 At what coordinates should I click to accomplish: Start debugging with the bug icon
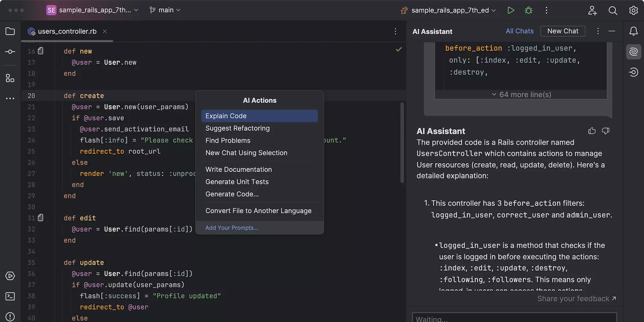coord(529,10)
